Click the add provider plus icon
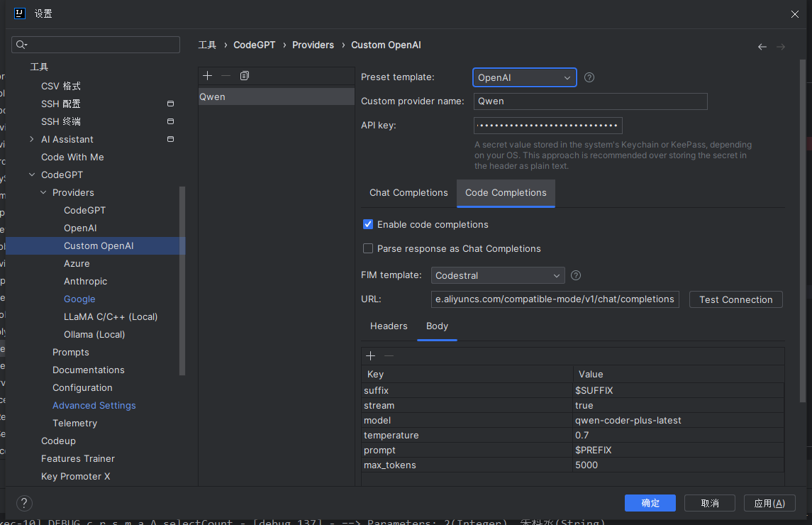812x525 pixels. pyautogui.click(x=207, y=76)
